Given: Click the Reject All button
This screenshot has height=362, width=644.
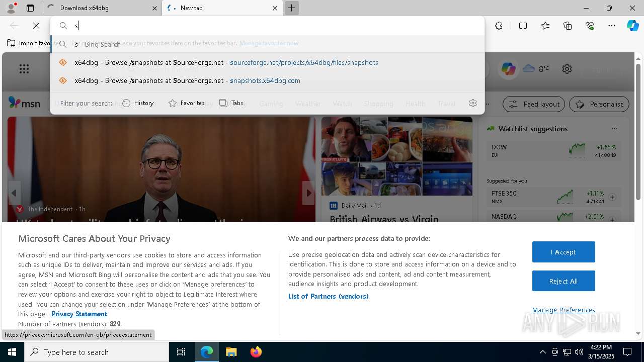Looking at the screenshot, I should tap(563, 281).
